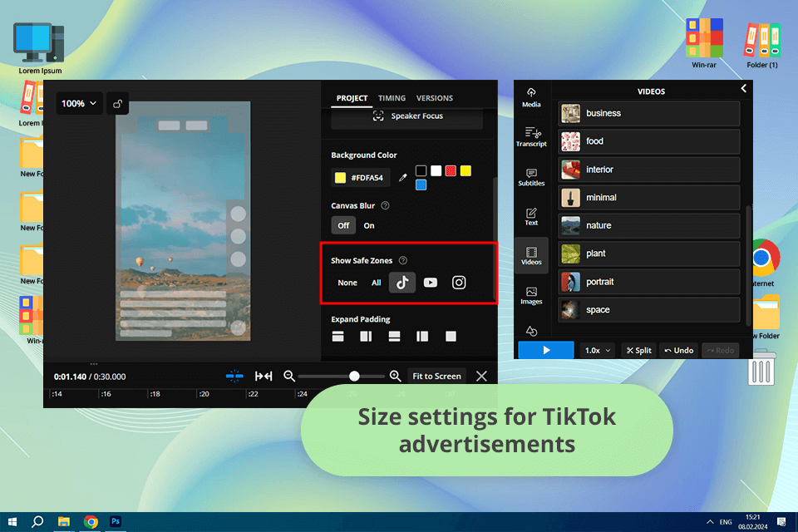The width and height of the screenshot is (798, 532).
Task: Open the interior video category
Action: 649,170
